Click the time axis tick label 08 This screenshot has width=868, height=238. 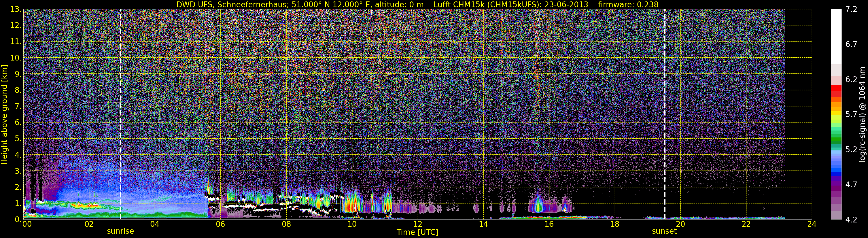(286, 224)
